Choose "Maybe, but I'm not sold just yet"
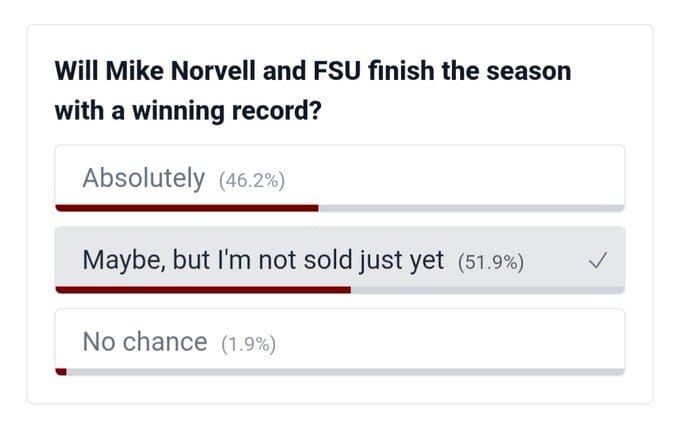This screenshot has width=680, height=428. click(262, 261)
